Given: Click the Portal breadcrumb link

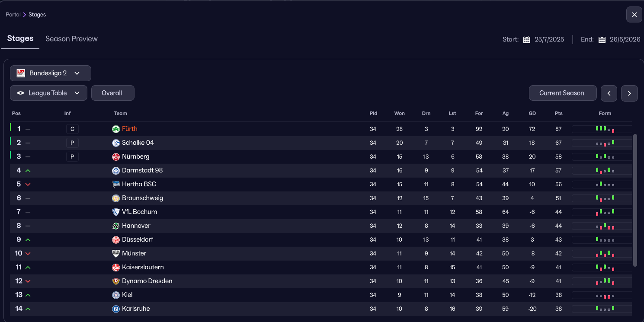Looking at the screenshot, I should tap(13, 15).
